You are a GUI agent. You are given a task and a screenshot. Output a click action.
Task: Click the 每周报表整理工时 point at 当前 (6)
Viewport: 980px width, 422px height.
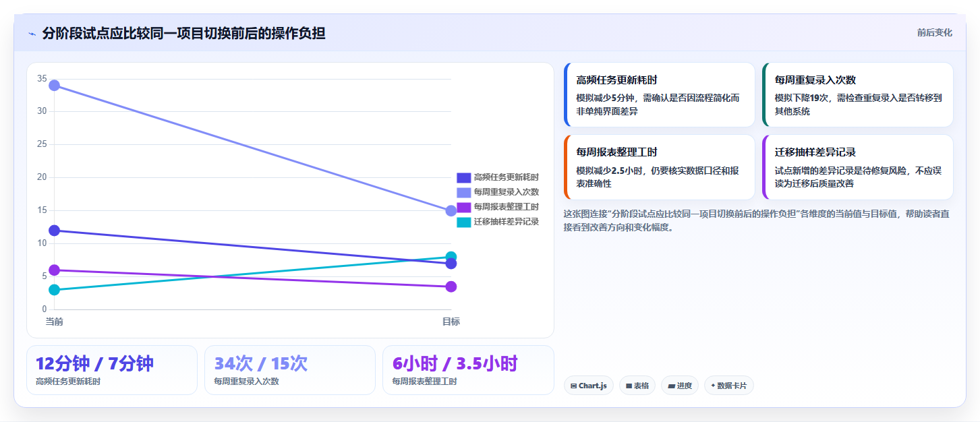pyautogui.click(x=54, y=270)
